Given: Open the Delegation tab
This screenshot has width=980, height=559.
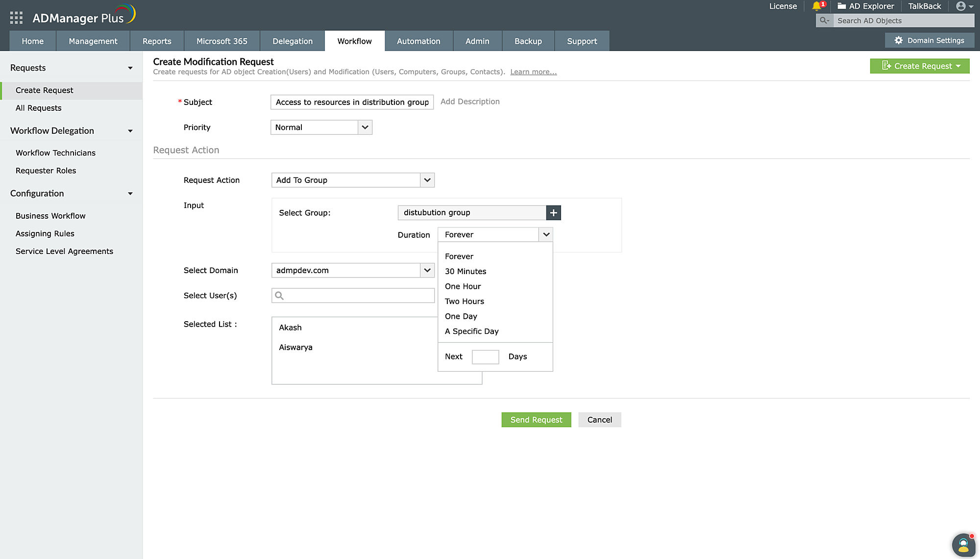Looking at the screenshot, I should 293,41.
